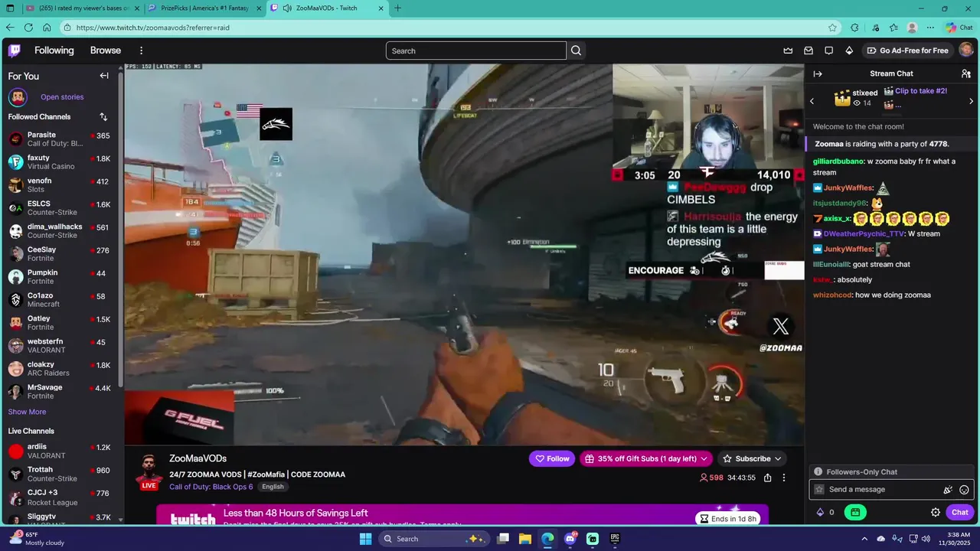The image size is (980, 551).
Task: Open the Twitch user avatar menu
Action: coord(966,51)
